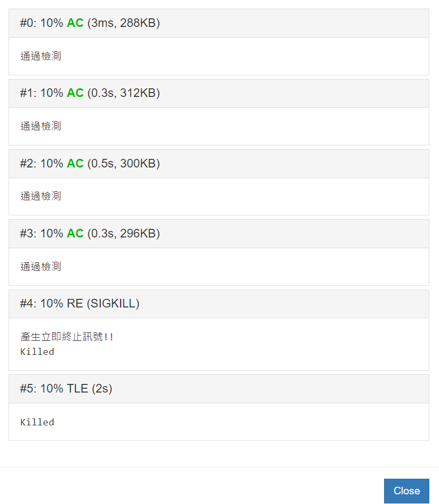Click the #3 test result header
The height and width of the screenshot is (504, 439).
[x=219, y=234]
